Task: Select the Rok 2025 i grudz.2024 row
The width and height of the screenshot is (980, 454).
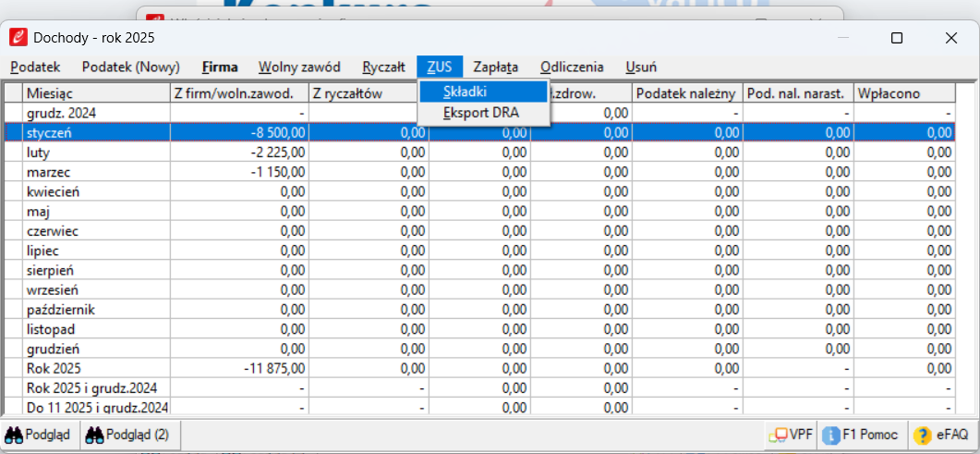Action: tap(480, 387)
